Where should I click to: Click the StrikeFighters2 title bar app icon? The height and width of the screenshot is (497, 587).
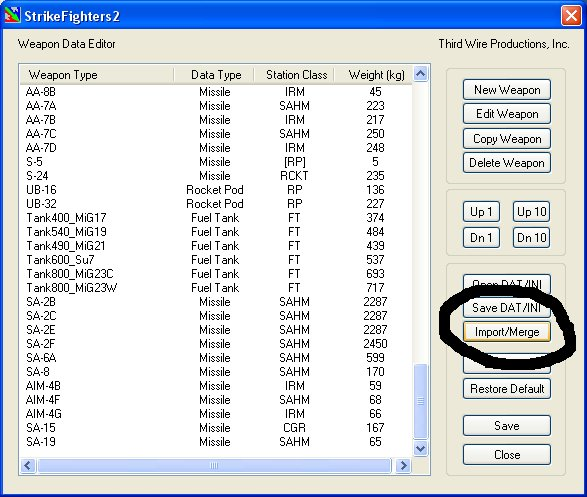click(12, 15)
